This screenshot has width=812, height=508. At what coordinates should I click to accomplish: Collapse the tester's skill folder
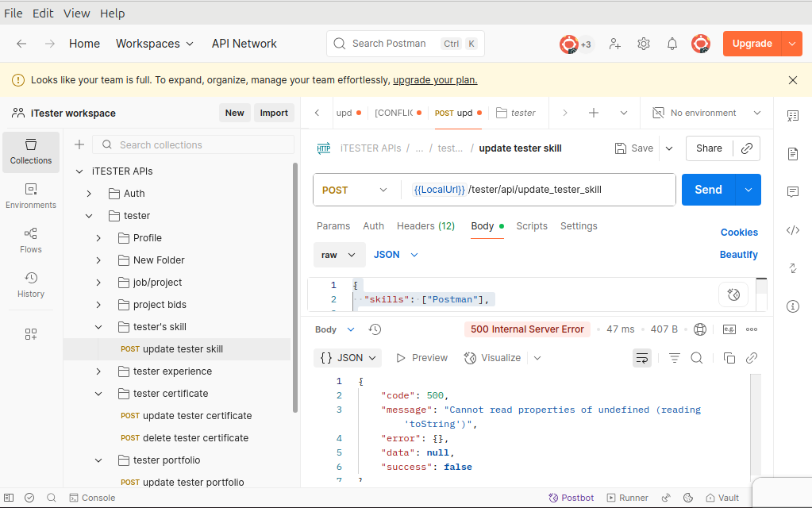tap(98, 327)
